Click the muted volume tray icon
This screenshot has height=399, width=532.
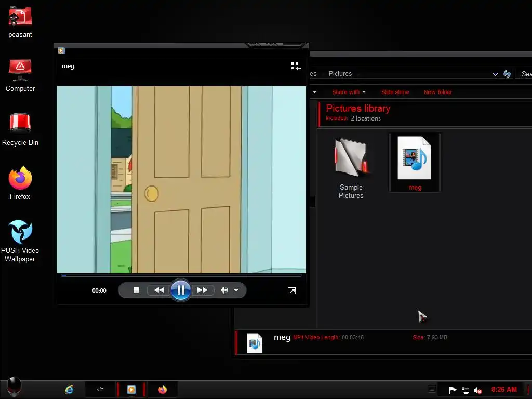478,391
